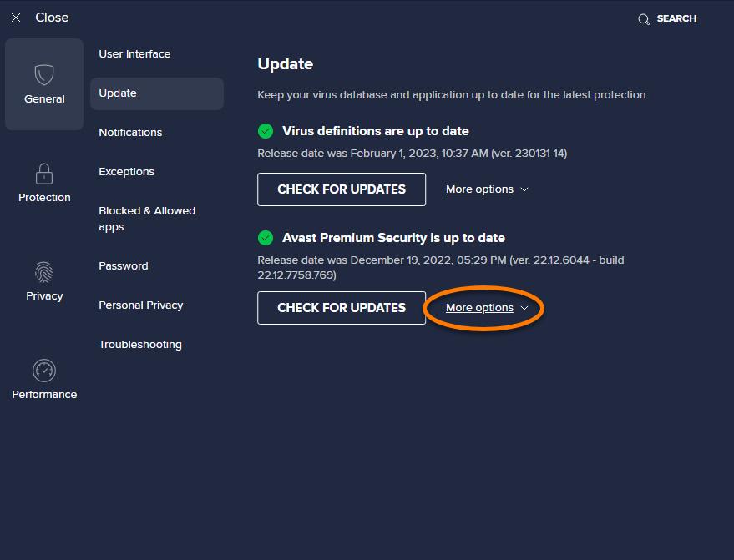Viewport: 734px width, 560px height.
Task: Click the Update page heading
Action: 285,64
